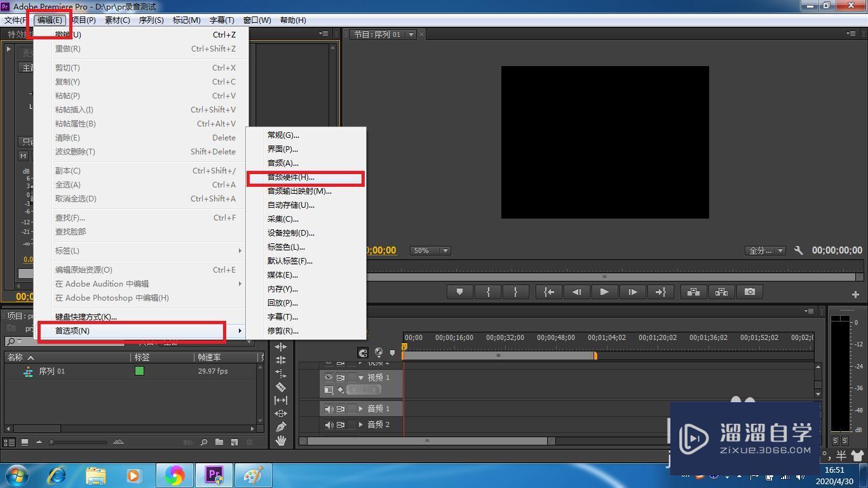Adjust the Project panel thumbnail zoom slider
Viewport: 868px width, 488px height.
pos(51,442)
